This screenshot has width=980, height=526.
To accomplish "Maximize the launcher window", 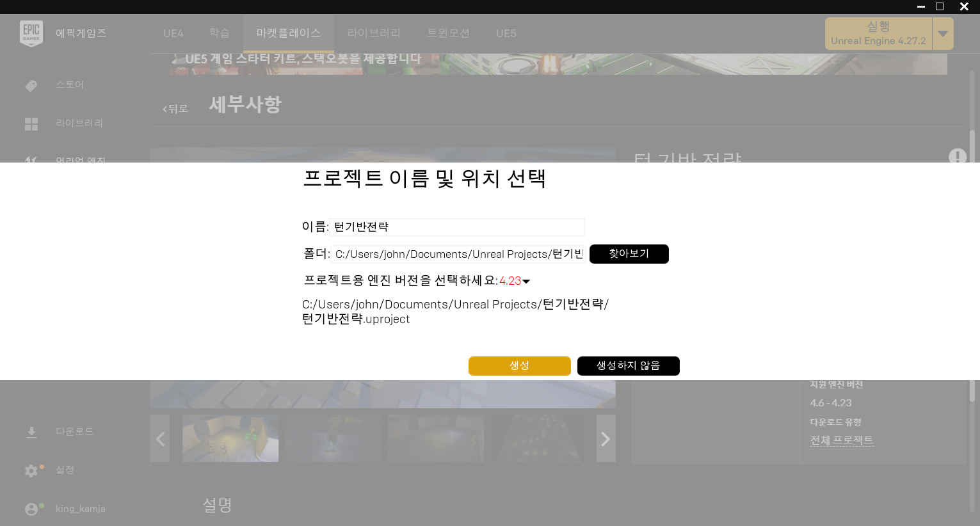I will 940,6.
